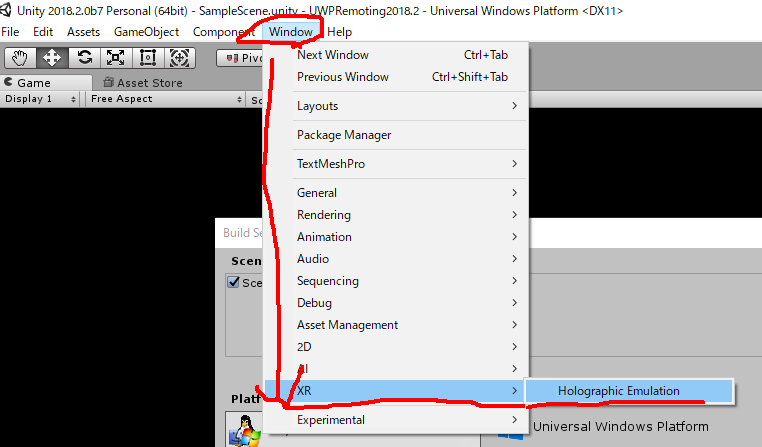The image size is (762, 447).
Task: Select the XR menu entry
Action: pos(395,391)
